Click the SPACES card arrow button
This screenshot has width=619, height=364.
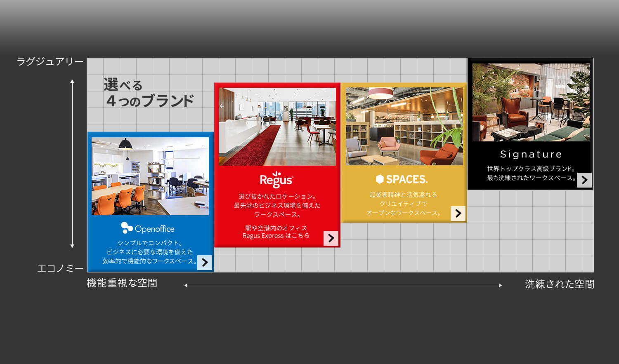[458, 214]
